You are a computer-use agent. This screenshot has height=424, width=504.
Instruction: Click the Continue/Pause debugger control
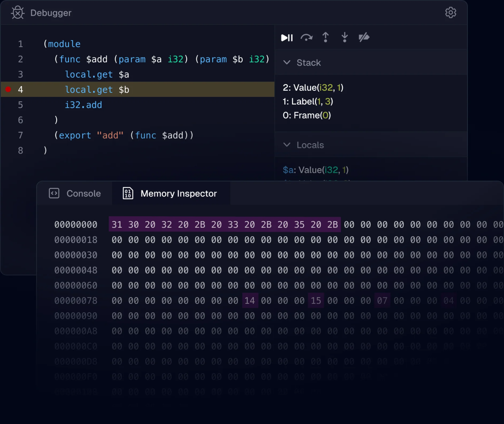pos(287,37)
